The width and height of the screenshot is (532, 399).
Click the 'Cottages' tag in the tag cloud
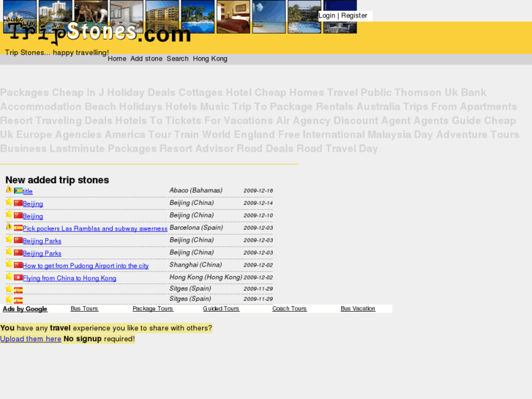click(x=201, y=92)
